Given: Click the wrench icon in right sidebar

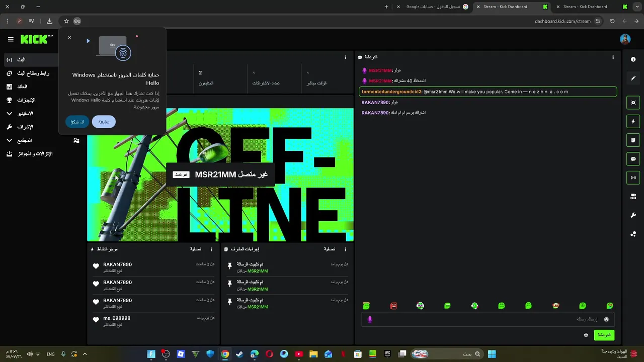Looking at the screenshot, I should pyautogui.click(x=633, y=215).
